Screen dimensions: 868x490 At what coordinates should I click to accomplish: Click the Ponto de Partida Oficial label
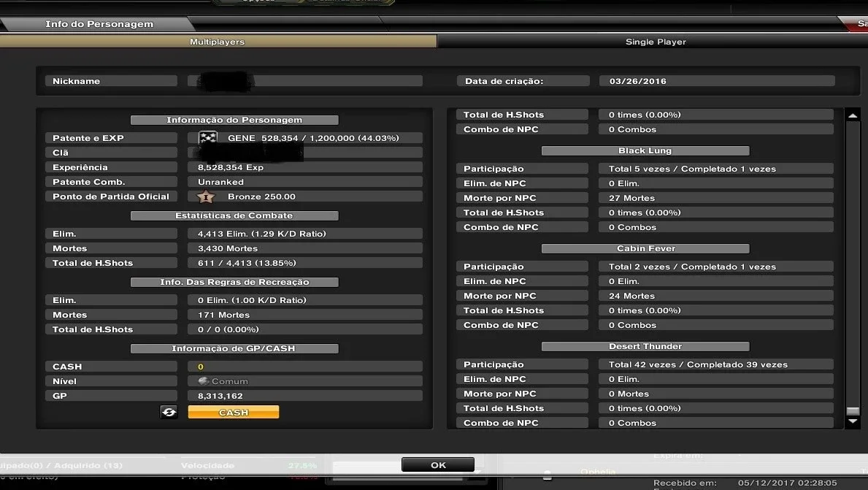click(111, 196)
